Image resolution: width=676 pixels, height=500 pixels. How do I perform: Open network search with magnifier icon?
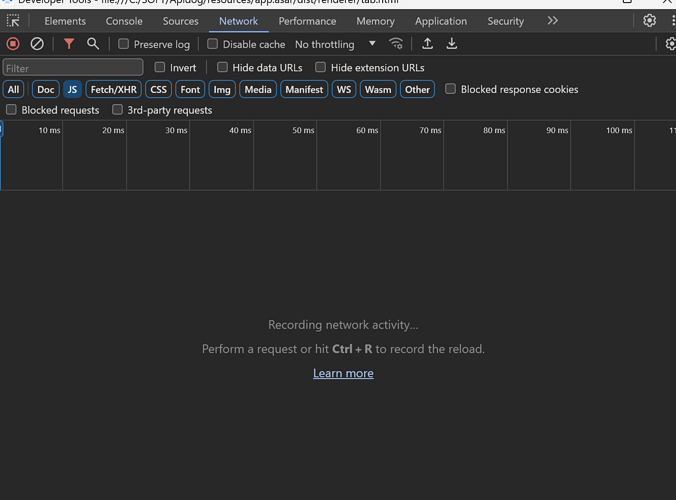[x=93, y=44]
